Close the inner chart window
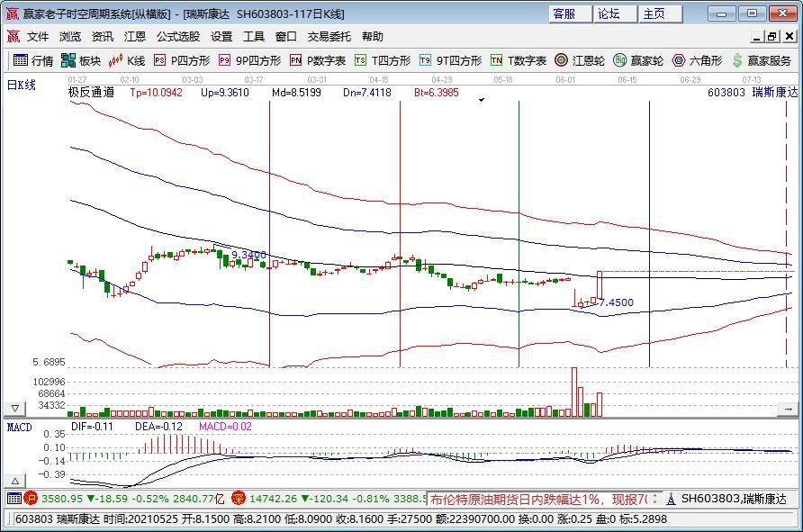The height and width of the screenshot is (532, 803). click(x=789, y=36)
